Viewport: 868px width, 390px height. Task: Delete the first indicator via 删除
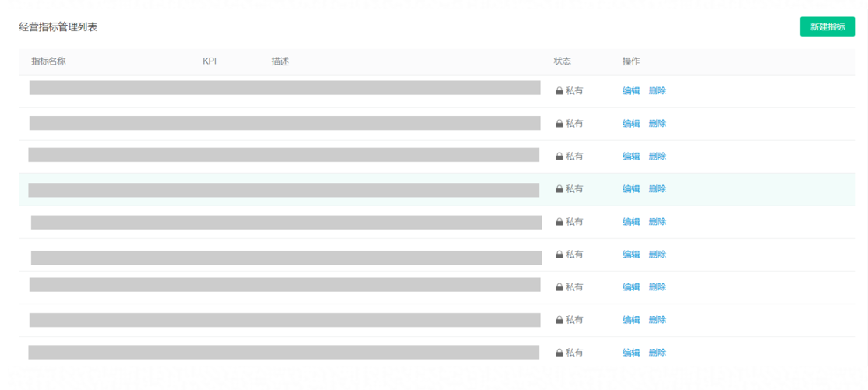click(x=658, y=91)
